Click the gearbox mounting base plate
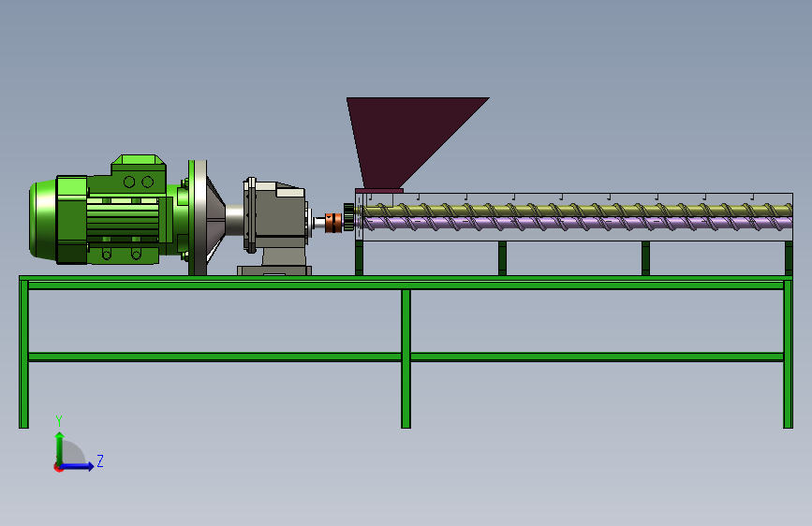 pyautogui.click(x=274, y=270)
